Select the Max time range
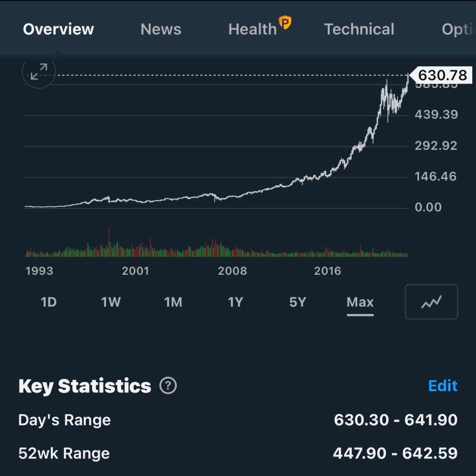Image resolution: width=476 pixels, height=476 pixels. click(x=360, y=302)
